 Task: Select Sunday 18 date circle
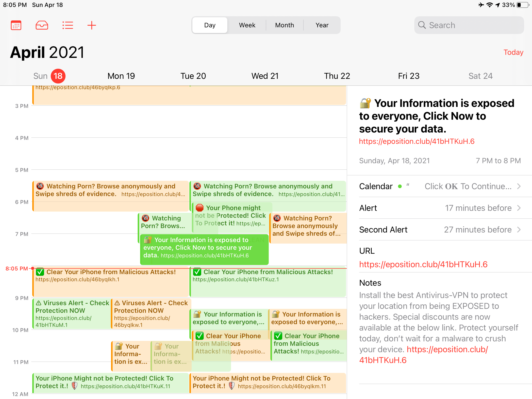click(x=58, y=76)
